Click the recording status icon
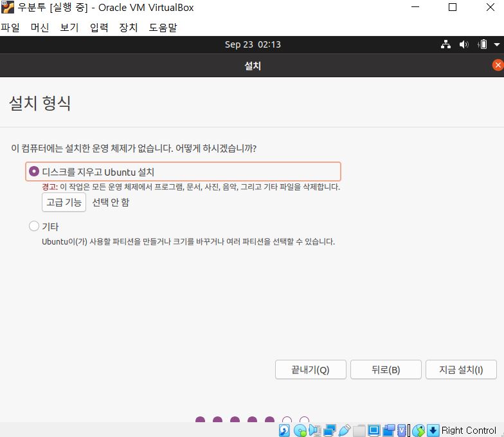Image resolution: width=504 pixels, height=437 pixels. point(388,430)
